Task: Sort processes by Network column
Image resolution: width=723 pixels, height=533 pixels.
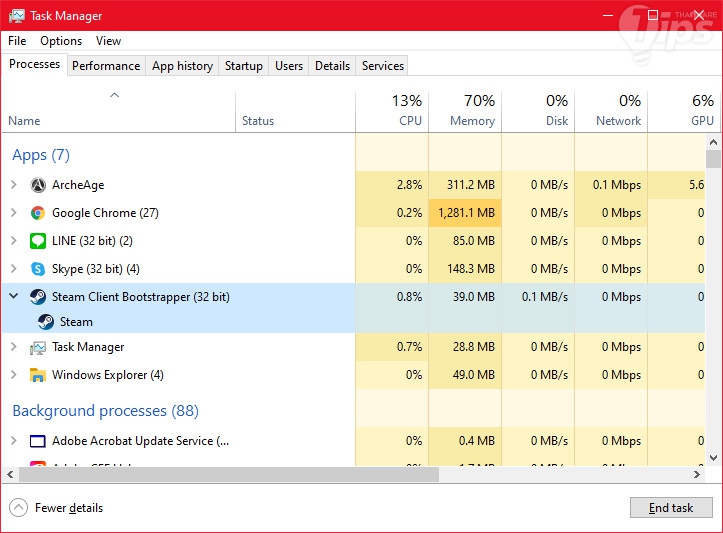Action: (x=611, y=112)
